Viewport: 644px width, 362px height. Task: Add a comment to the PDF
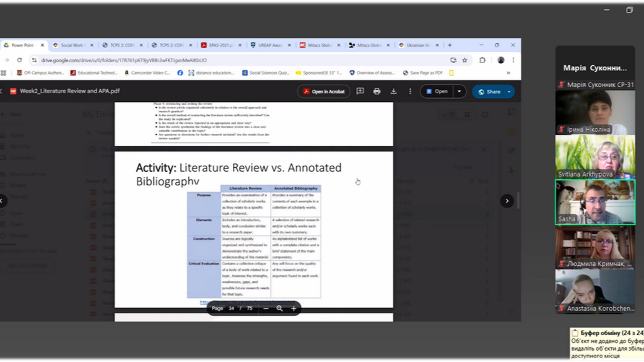(x=360, y=91)
